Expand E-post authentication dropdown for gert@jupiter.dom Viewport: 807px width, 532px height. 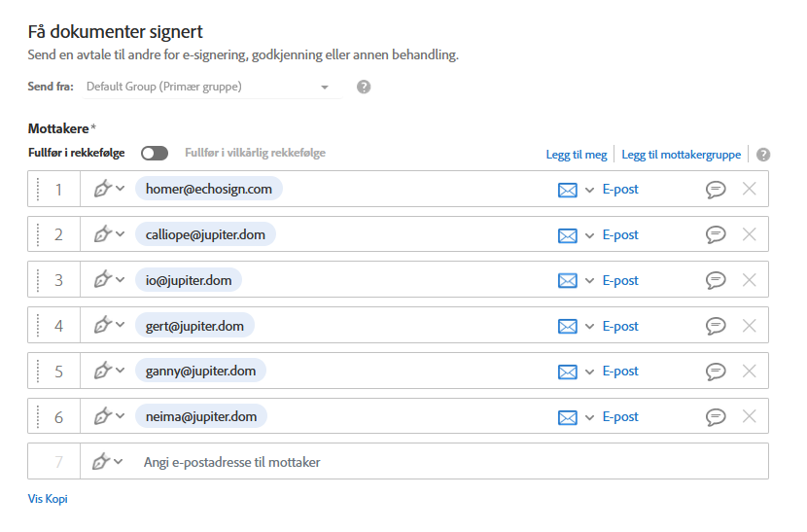click(589, 326)
